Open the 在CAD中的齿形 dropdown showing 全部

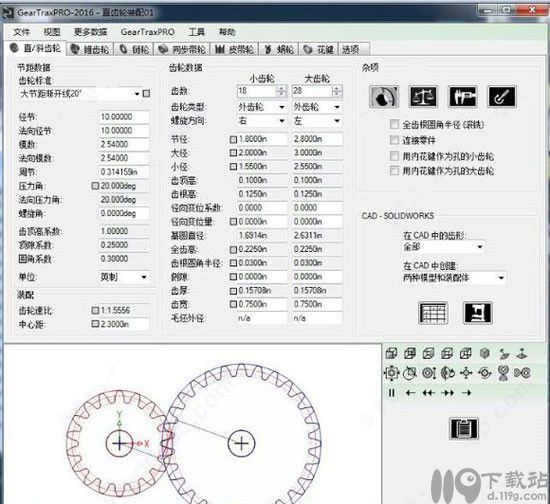(x=444, y=247)
